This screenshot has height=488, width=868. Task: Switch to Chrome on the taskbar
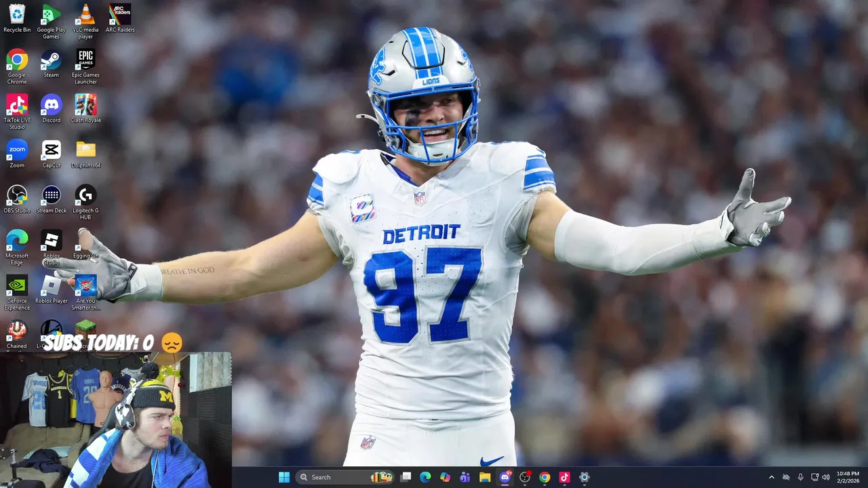tap(545, 477)
